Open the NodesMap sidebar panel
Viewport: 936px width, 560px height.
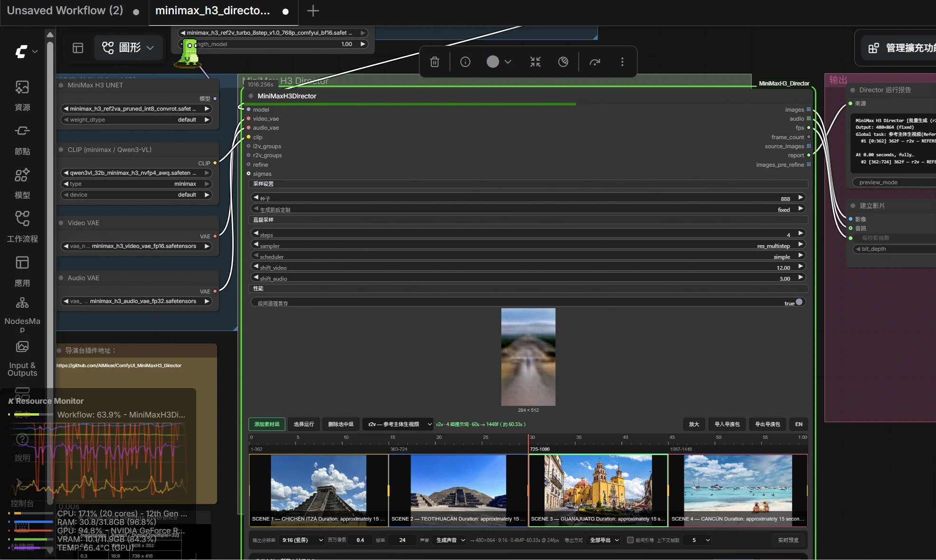[22, 315]
